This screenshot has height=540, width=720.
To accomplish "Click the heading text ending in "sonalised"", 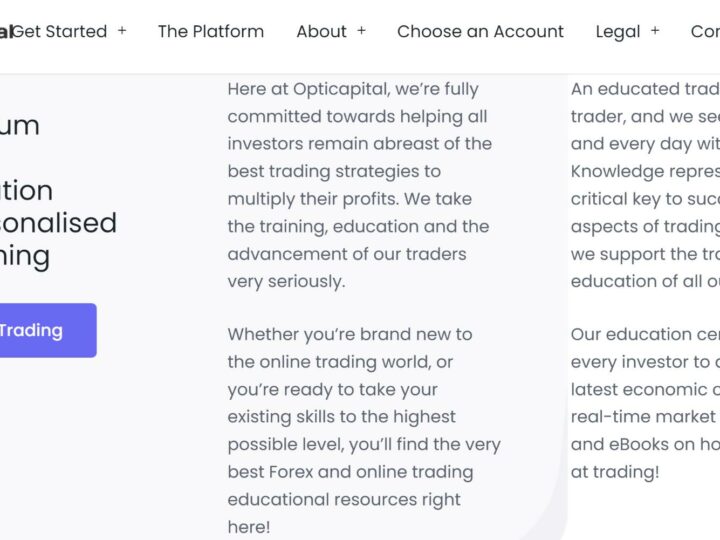I will point(58,222).
